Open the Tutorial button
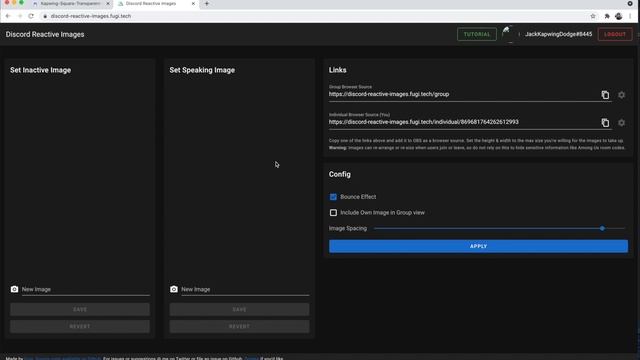This screenshot has height=360, width=640. point(477,34)
